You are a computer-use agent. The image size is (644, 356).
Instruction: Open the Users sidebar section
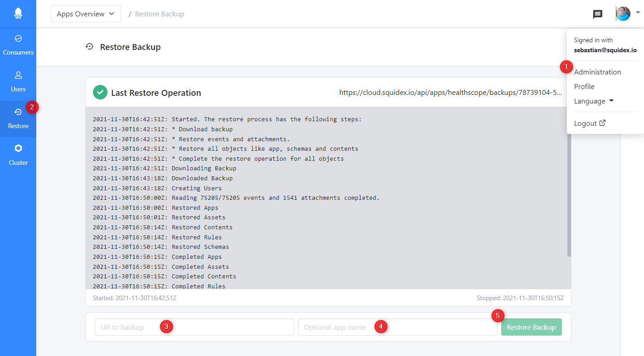coord(18,82)
